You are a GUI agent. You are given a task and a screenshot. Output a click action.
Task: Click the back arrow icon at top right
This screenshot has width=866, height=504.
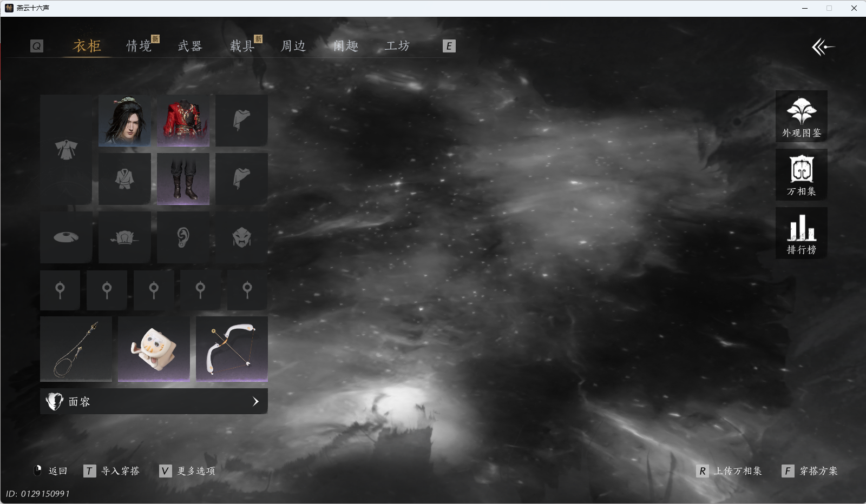pos(823,47)
